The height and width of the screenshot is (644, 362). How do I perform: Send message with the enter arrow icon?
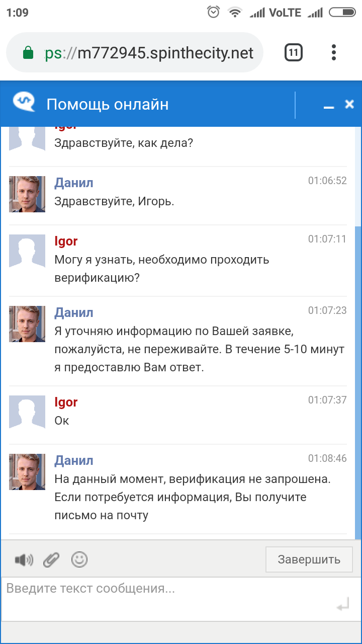click(343, 606)
